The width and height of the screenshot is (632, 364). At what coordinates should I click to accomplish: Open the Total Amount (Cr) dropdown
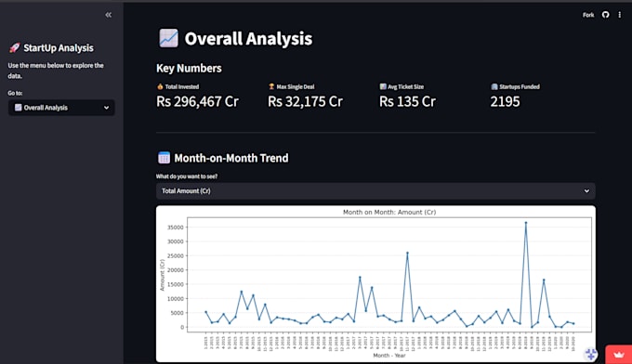pyautogui.click(x=375, y=191)
